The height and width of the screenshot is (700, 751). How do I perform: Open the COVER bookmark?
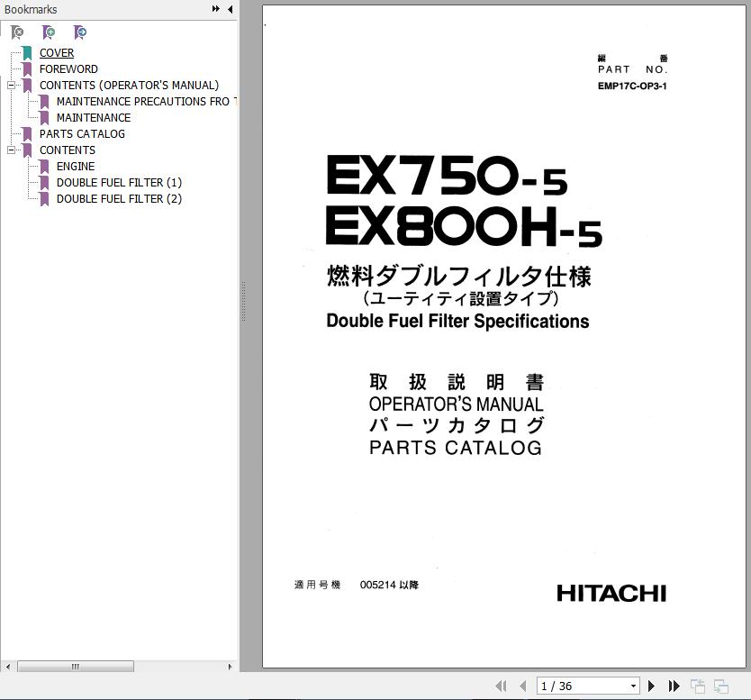point(57,53)
